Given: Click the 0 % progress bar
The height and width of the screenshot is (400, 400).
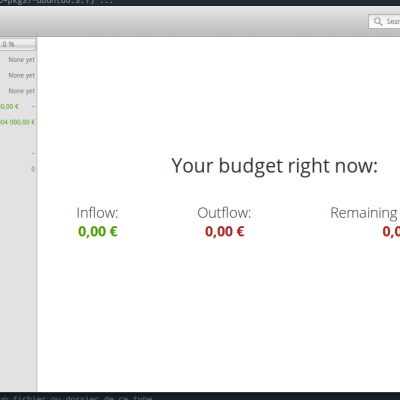Looking at the screenshot, I should (x=18, y=44).
